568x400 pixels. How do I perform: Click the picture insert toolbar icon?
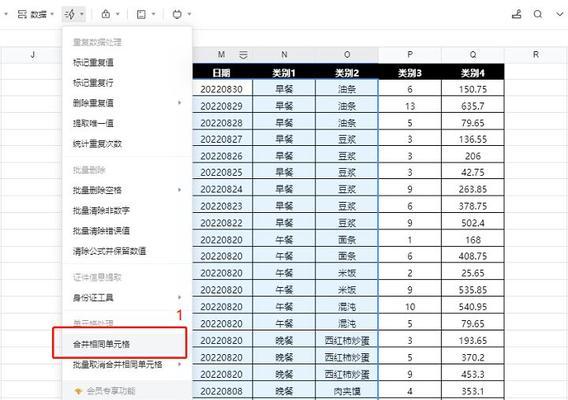pyautogui.click(x=141, y=14)
